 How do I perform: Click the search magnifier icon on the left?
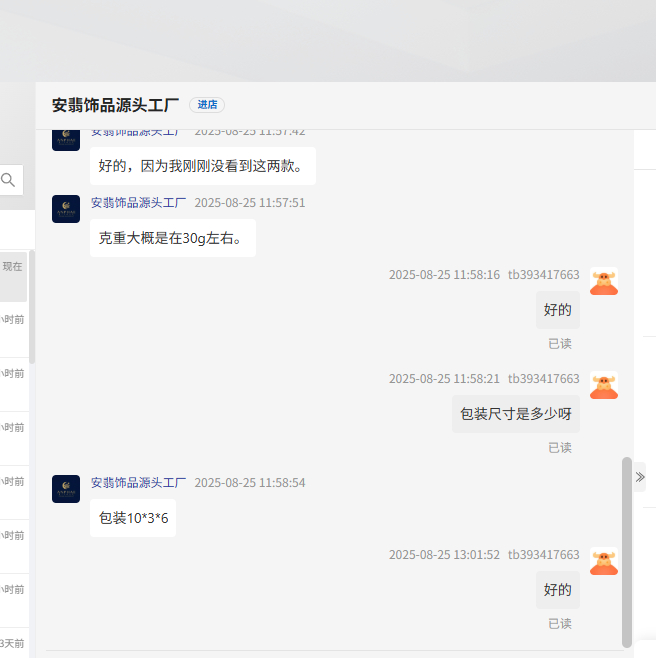(x=8, y=180)
